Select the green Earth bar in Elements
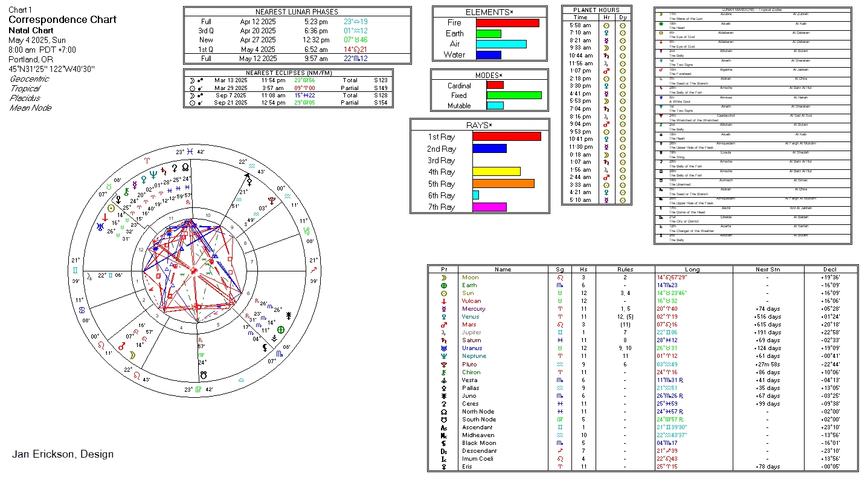Image resolution: width=868 pixels, height=477 pixels. 489,34
